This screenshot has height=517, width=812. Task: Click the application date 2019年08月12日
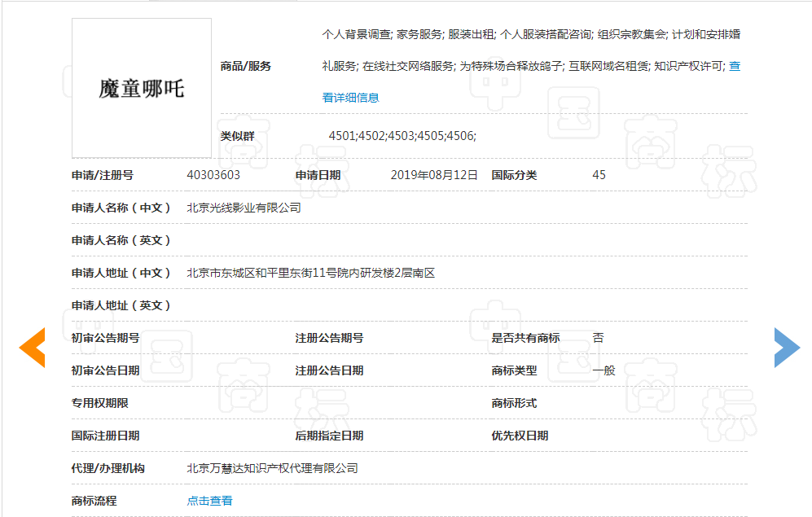coord(434,175)
